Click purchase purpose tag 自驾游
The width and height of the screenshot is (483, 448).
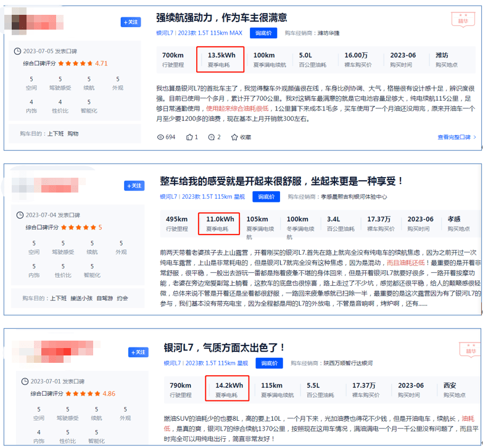[104, 298]
